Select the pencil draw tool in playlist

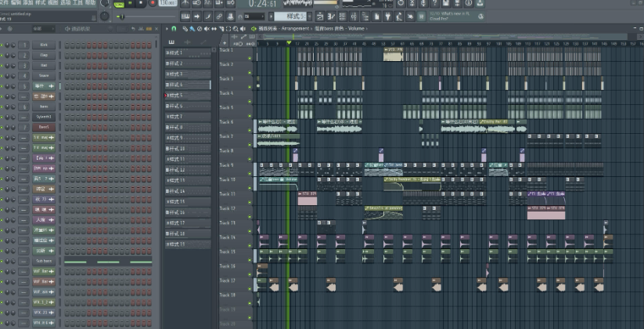184,29
